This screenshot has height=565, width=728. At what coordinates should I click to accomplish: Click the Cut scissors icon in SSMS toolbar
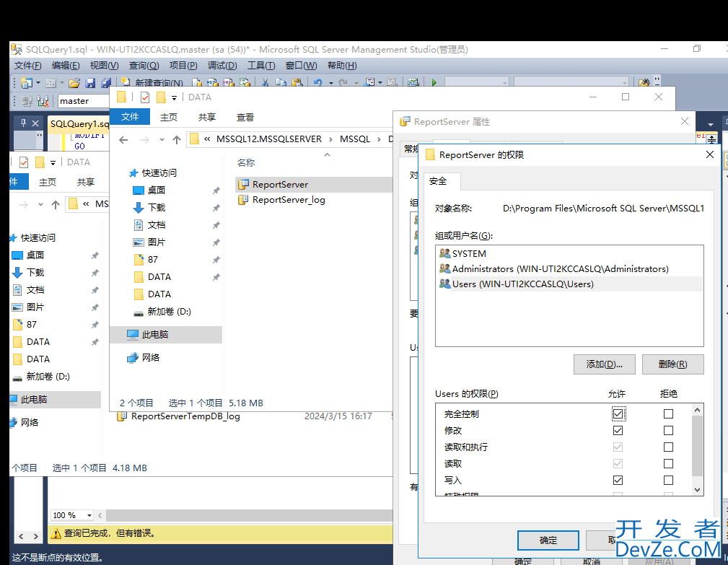coord(265,83)
